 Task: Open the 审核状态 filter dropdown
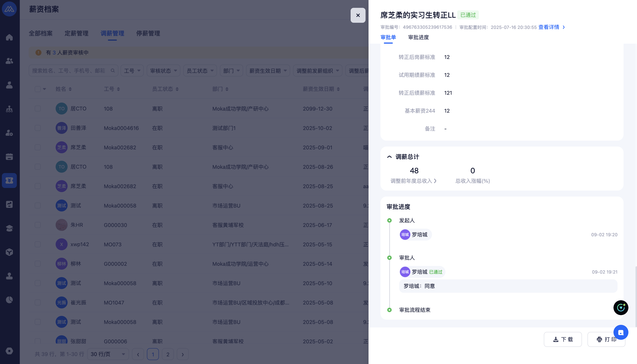pyautogui.click(x=163, y=71)
